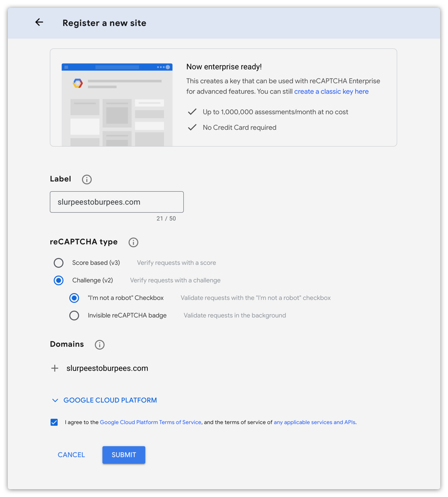Uncheck the Terms of Service agreement checkbox
448x497 pixels.
54,422
